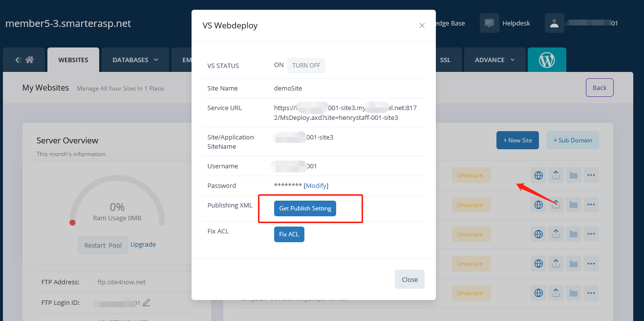Click the globe icon in the fifth site row
Image resolution: width=644 pixels, height=321 pixels.
(x=538, y=293)
